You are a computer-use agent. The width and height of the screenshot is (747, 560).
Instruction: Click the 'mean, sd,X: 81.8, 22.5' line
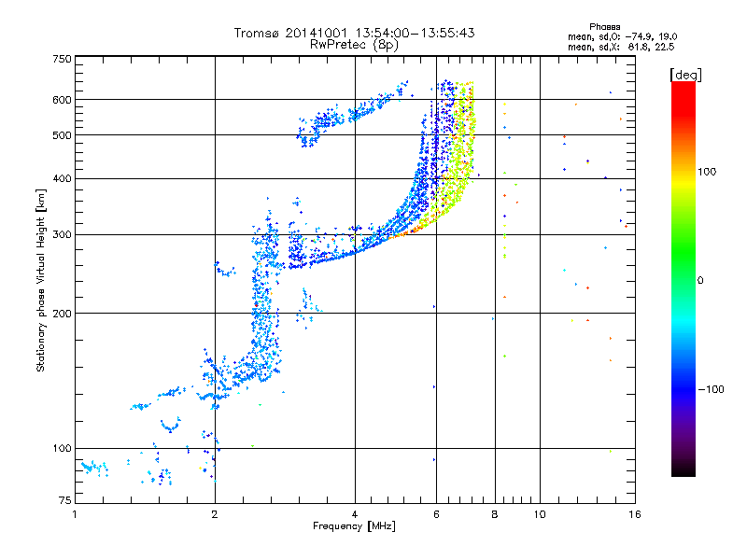(x=621, y=47)
